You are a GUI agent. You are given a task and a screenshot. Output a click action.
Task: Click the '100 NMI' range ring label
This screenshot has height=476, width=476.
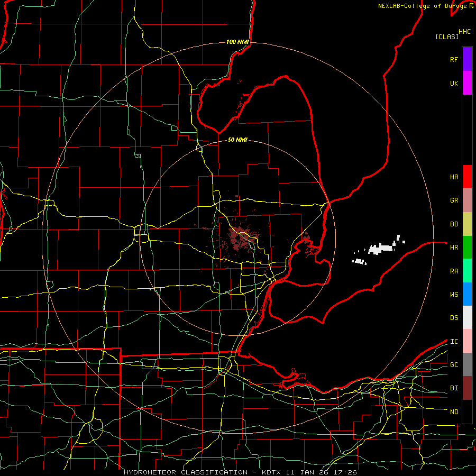pos(237,42)
